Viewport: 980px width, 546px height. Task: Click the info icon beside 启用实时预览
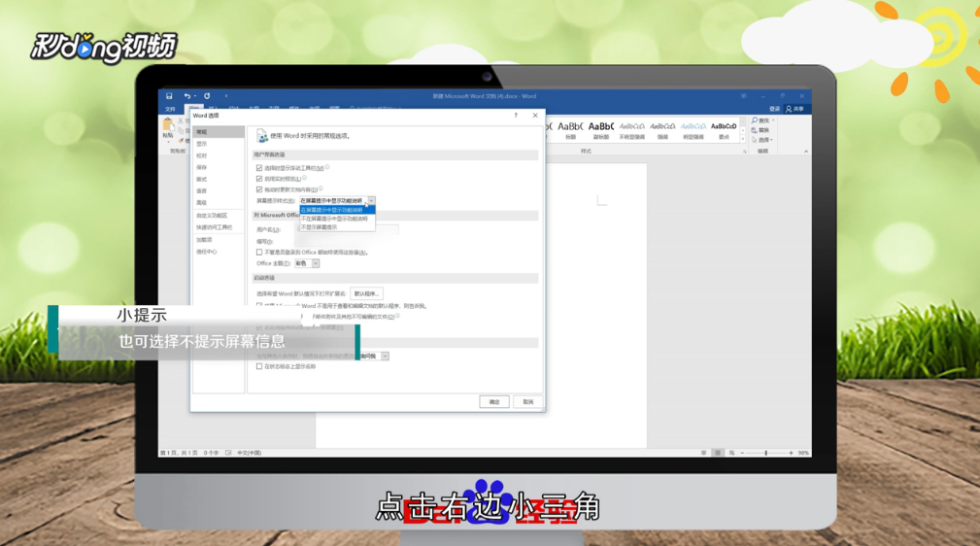click(x=304, y=178)
